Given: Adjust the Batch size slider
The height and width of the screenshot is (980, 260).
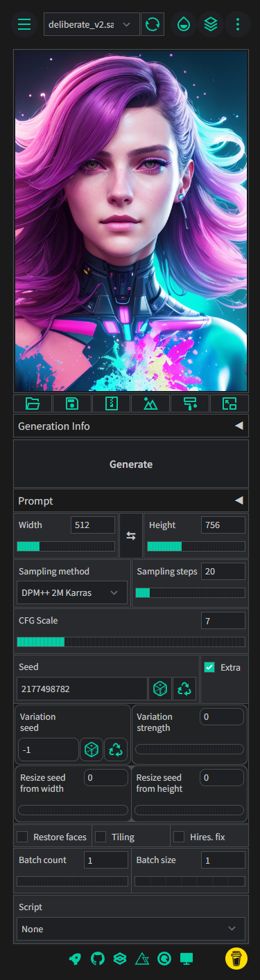Looking at the screenshot, I should (190, 882).
